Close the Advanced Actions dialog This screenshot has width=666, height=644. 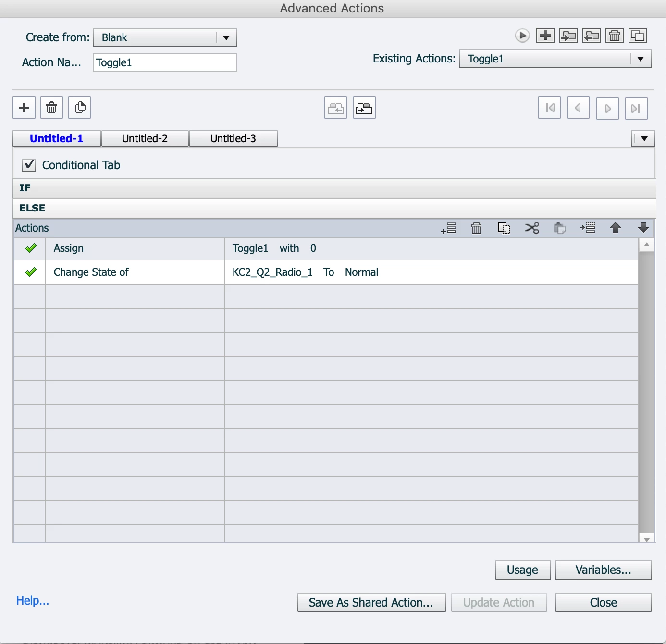pos(604,603)
